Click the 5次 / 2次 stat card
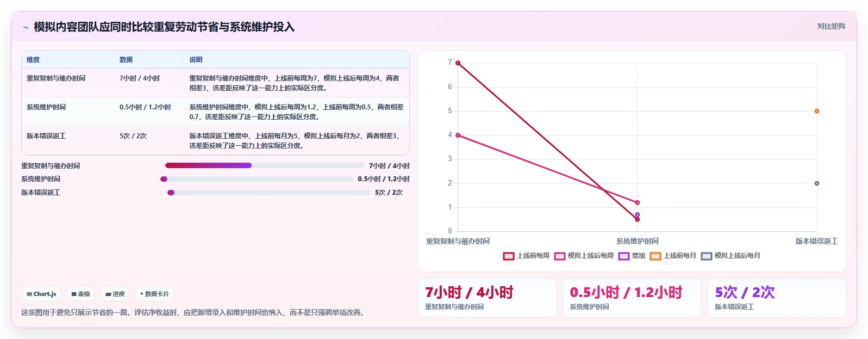Image resolution: width=868 pixels, height=339 pixels. pyautogui.click(x=777, y=298)
